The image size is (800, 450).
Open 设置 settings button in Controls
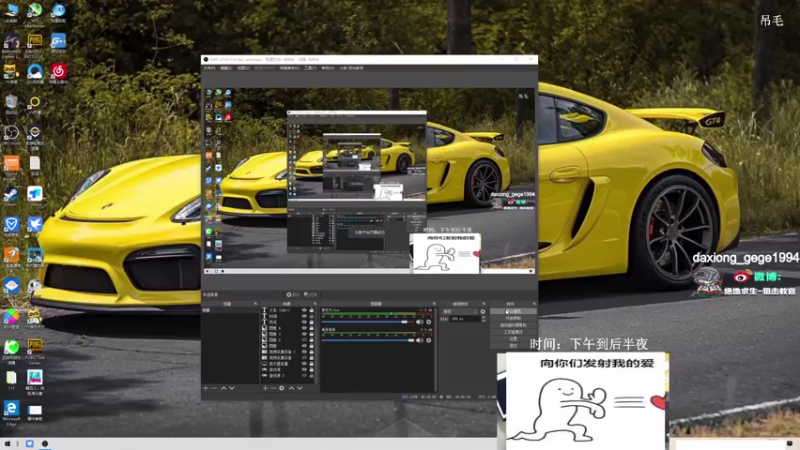click(x=513, y=339)
